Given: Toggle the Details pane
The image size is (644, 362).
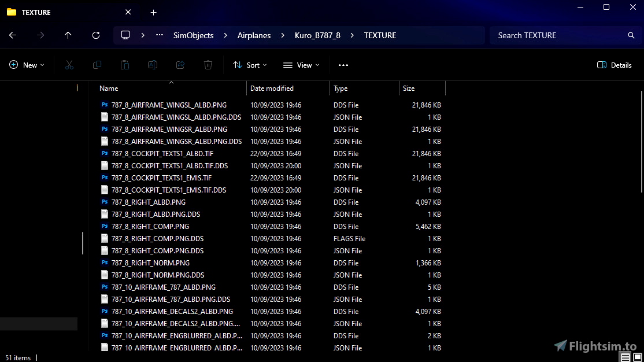Looking at the screenshot, I should click(615, 65).
